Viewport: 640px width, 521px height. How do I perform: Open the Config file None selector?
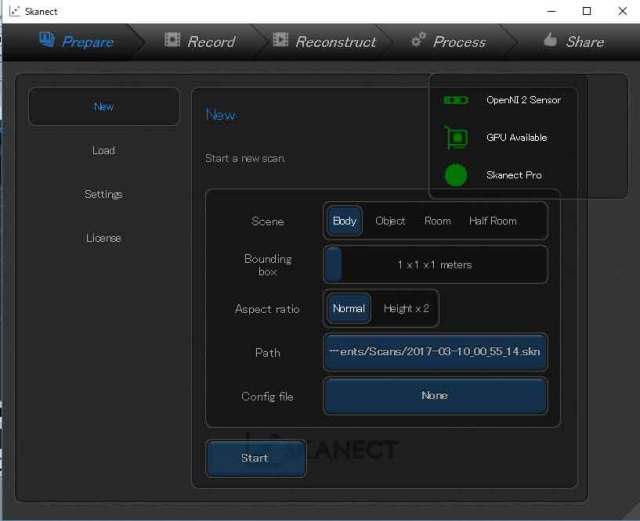coord(436,396)
